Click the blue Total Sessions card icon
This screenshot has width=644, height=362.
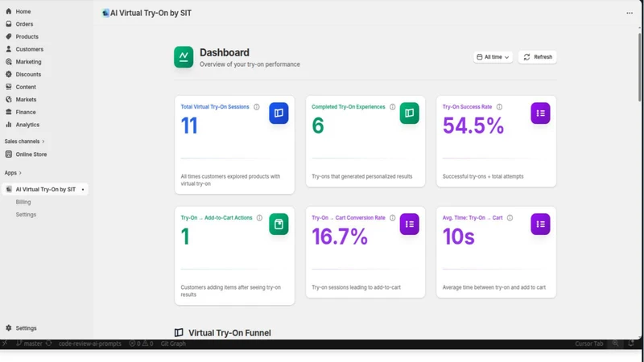(279, 113)
